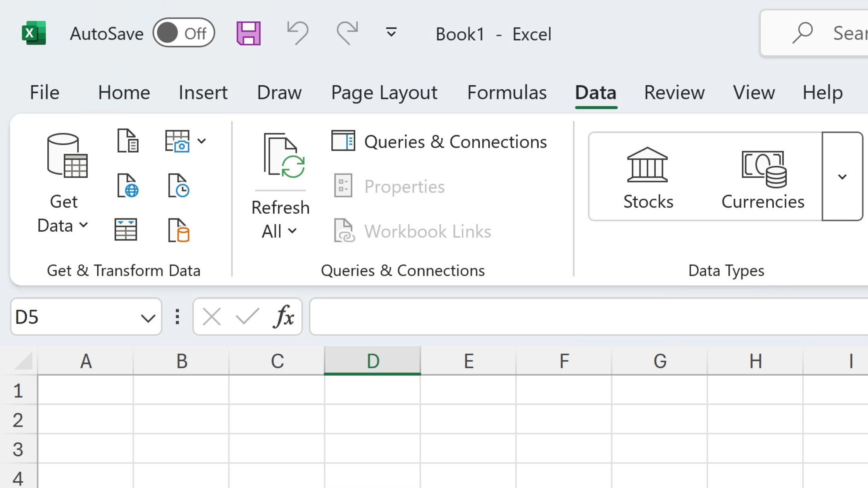Select column A header
868x488 pixels.
point(86,361)
